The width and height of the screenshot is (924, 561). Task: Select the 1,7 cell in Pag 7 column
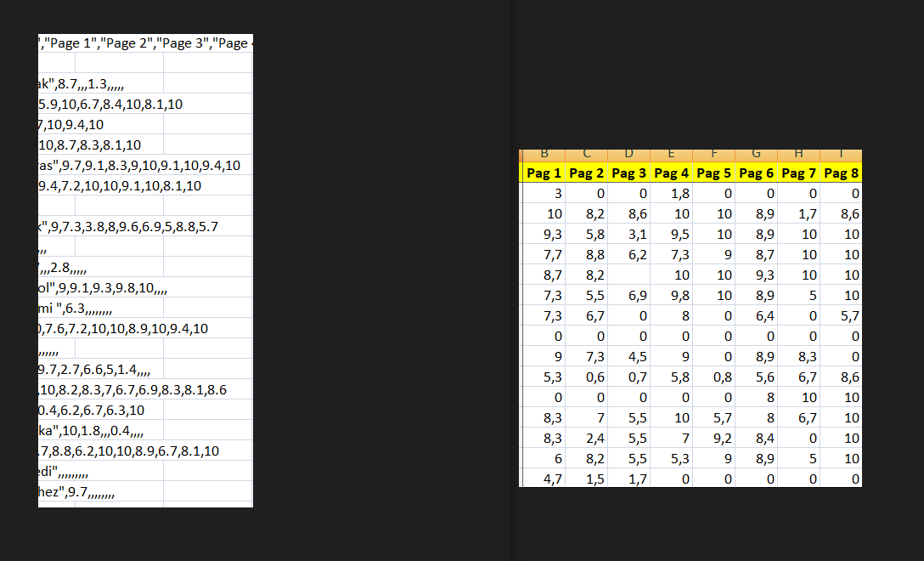click(x=799, y=214)
